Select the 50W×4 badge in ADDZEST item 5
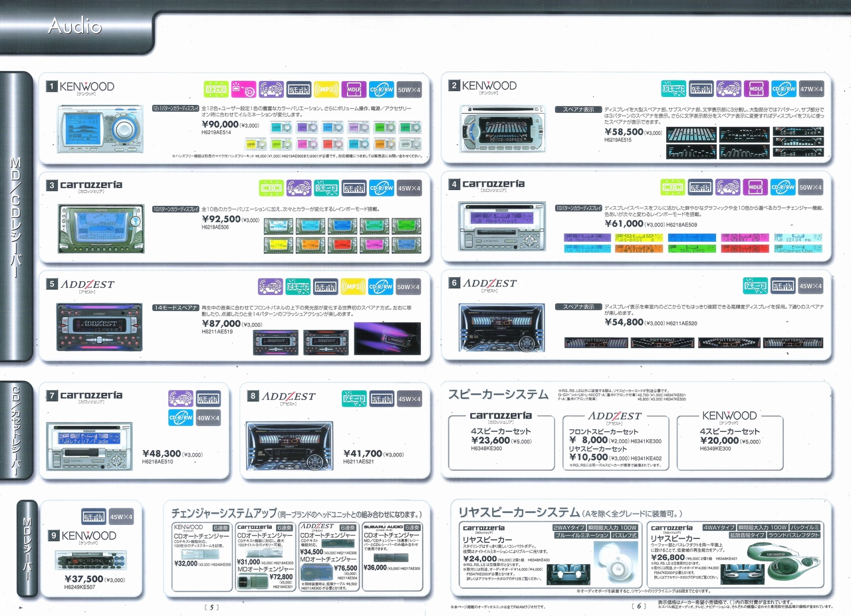Viewport: 851px width, 616px height. (409, 286)
